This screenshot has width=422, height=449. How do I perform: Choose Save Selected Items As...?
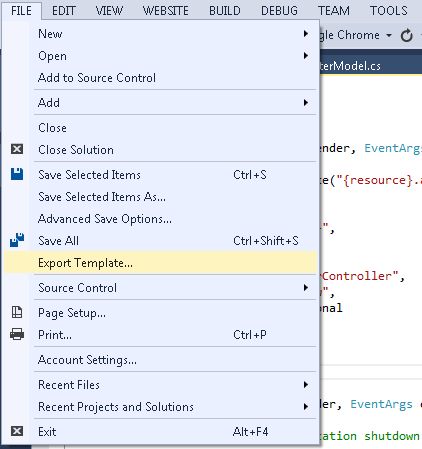[x=160, y=197]
